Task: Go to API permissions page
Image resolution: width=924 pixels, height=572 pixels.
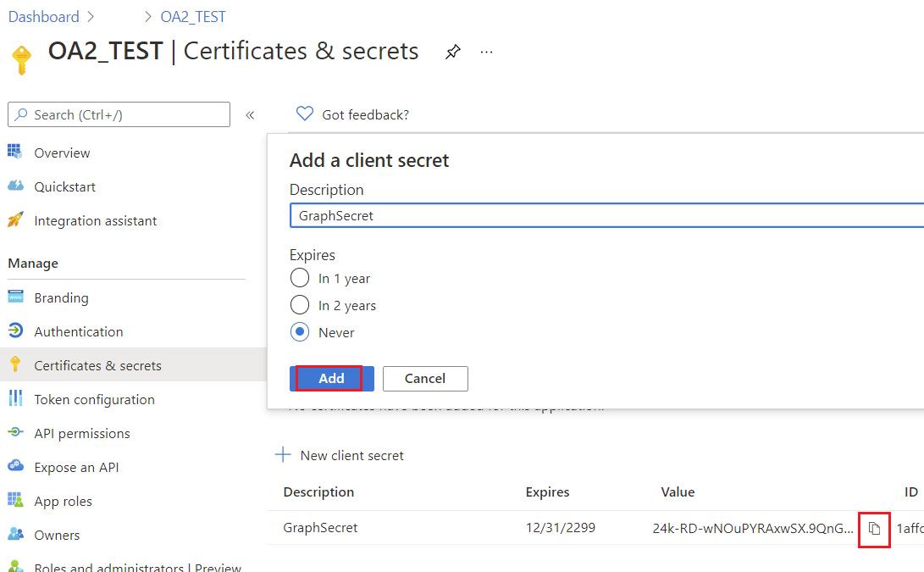Action: [82, 433]
